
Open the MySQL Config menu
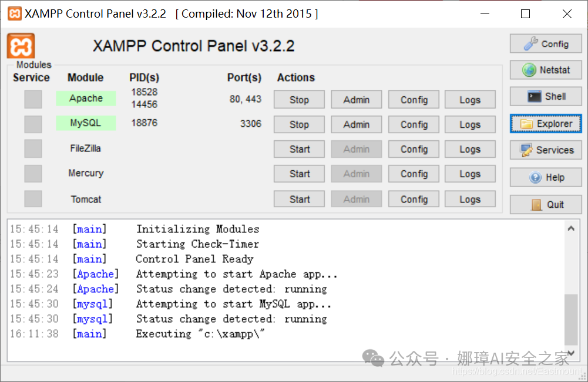414,124
